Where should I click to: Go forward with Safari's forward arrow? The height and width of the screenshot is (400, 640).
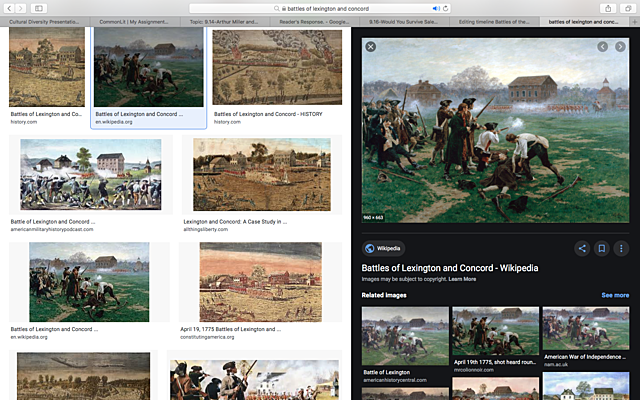[x=20, y=8]
